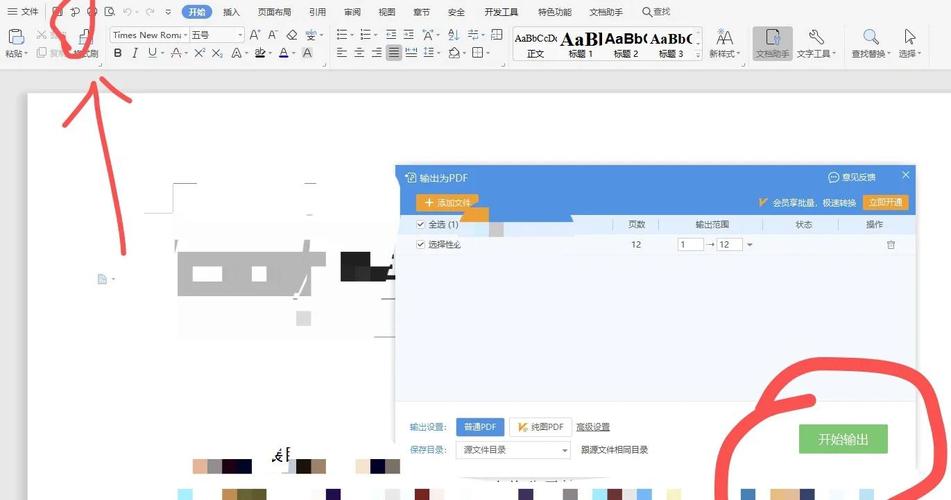The width and height of the screenshot is (951, 500).
Task: Open the 特色功能 ribbon tab
Action: coord(554,12)
